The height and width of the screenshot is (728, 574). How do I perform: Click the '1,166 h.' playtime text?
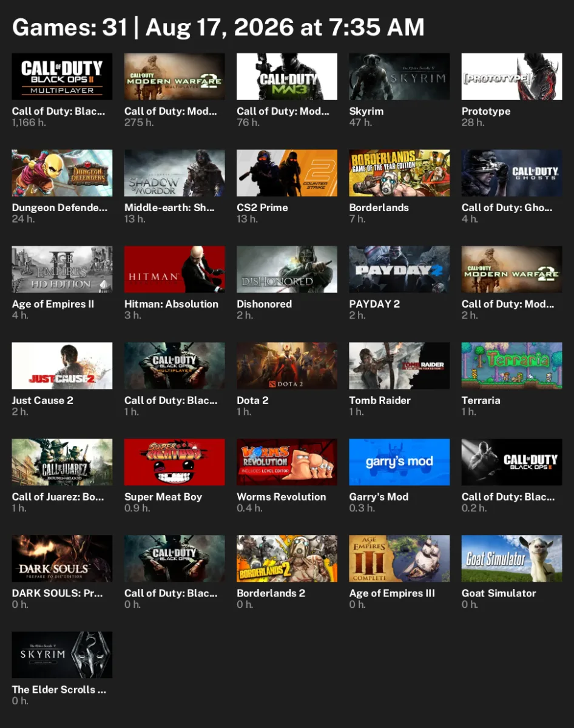(x=29, y=123)
